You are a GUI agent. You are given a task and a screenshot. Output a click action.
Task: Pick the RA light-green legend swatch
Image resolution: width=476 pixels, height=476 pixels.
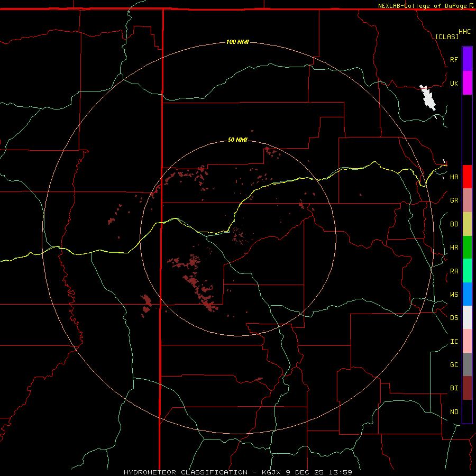coord(467,271)
